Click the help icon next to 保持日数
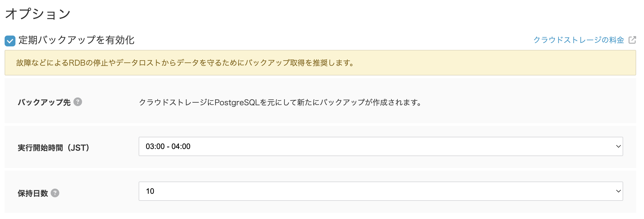 click(x=55, y=193)
